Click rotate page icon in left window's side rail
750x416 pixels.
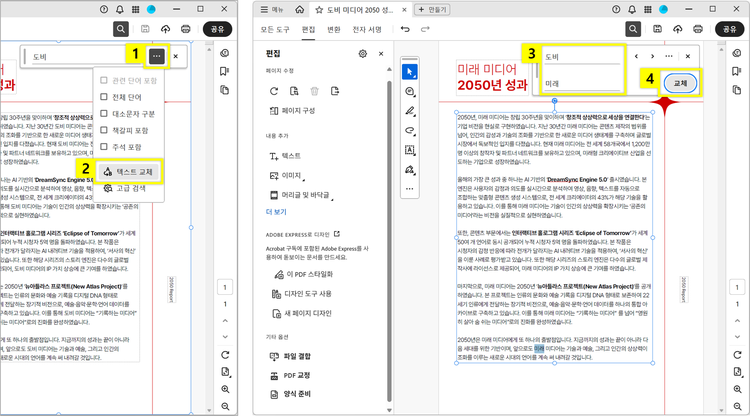[225, 355]
